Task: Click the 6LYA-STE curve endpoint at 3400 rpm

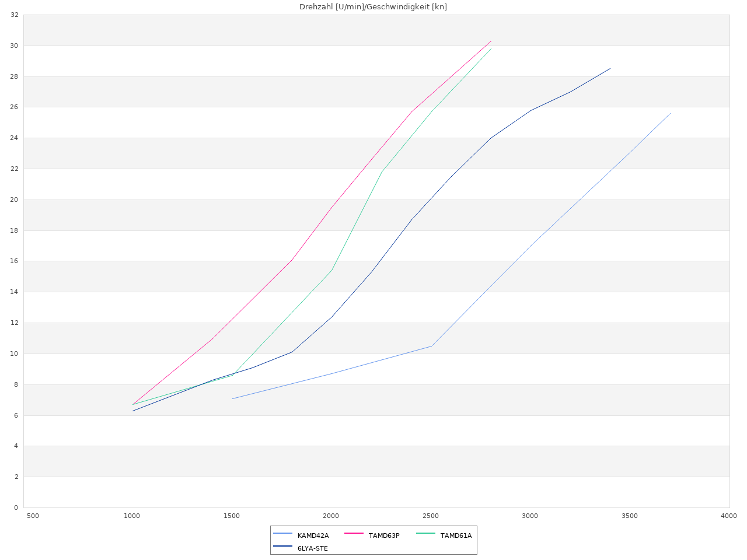Action: click(610, 68)
